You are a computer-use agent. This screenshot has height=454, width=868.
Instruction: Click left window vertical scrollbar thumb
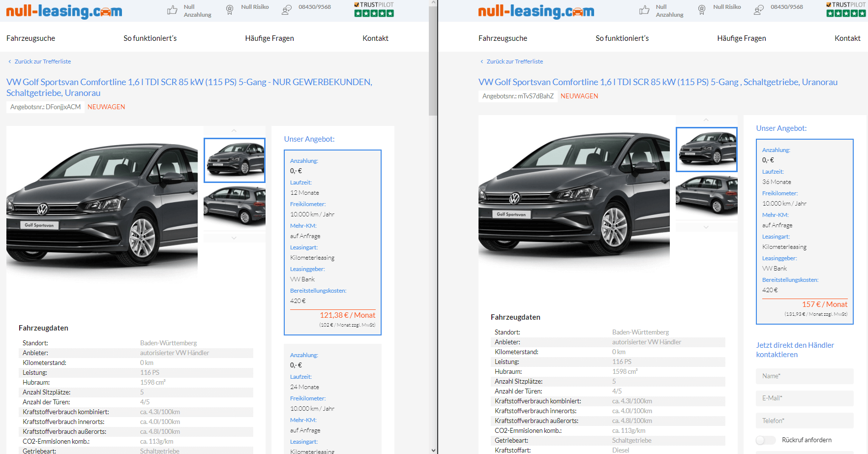433,60
